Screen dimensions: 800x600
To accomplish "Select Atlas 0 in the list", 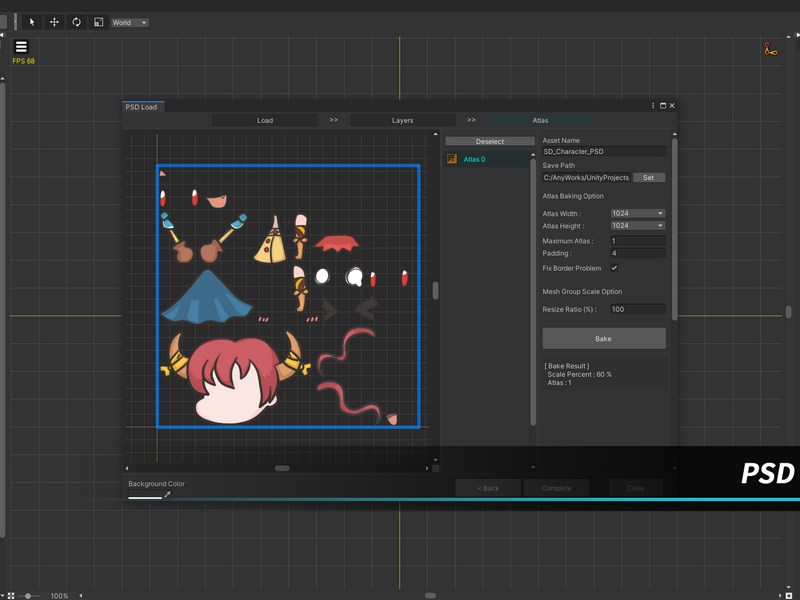I will (x=487, y=159).
